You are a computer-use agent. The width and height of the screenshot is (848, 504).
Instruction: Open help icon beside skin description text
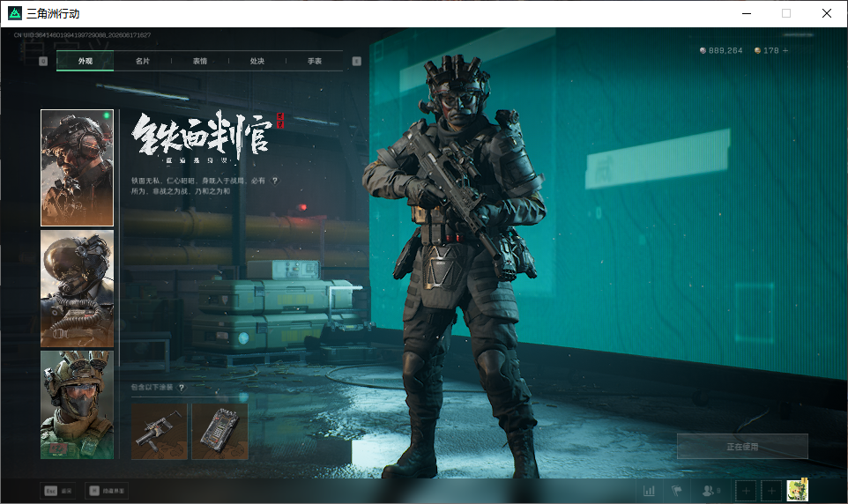pyautogui.click(x=275, y=181)
